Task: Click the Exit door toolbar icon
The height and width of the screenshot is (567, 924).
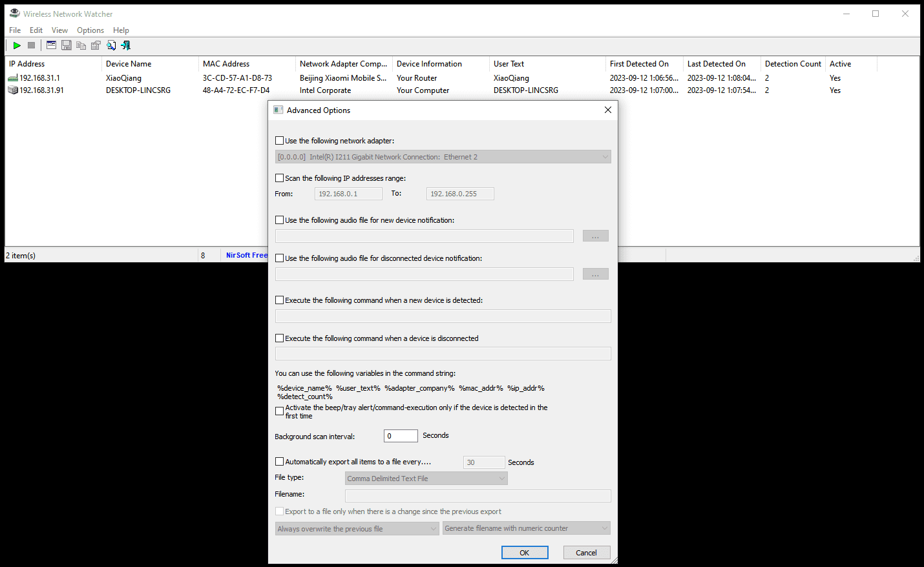Action: pyautogui.click(x=126, y=45)
